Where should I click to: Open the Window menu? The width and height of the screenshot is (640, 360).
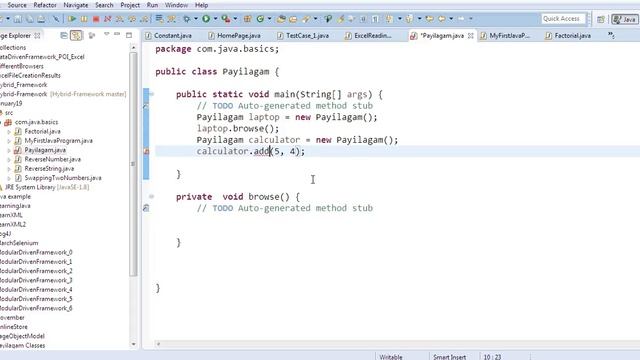pos(176,5)
